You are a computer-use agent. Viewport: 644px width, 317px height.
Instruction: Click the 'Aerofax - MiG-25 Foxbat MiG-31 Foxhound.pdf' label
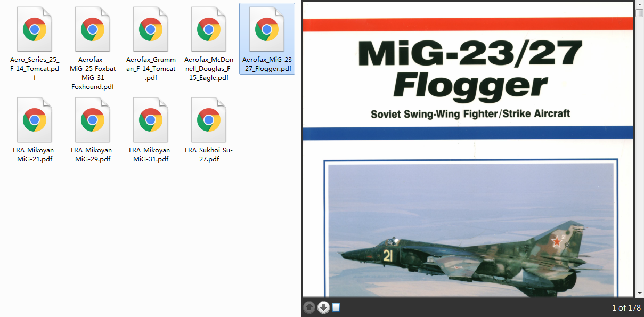(93, 73)
